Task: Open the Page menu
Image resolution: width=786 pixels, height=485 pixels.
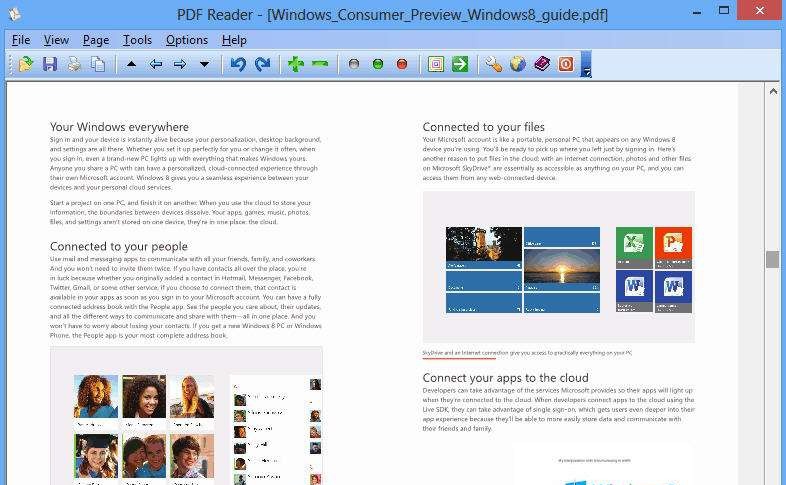Action: point(96,40)
